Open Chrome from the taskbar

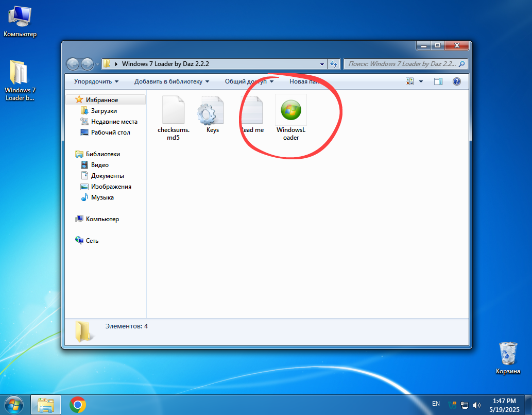(78, 404)
